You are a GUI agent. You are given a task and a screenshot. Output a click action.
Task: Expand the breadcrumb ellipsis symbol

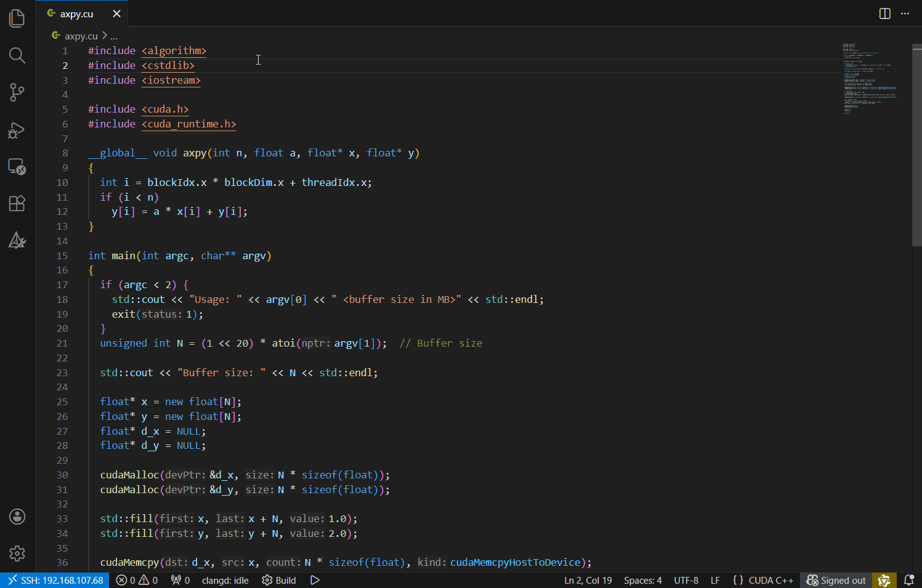(114, 36)
